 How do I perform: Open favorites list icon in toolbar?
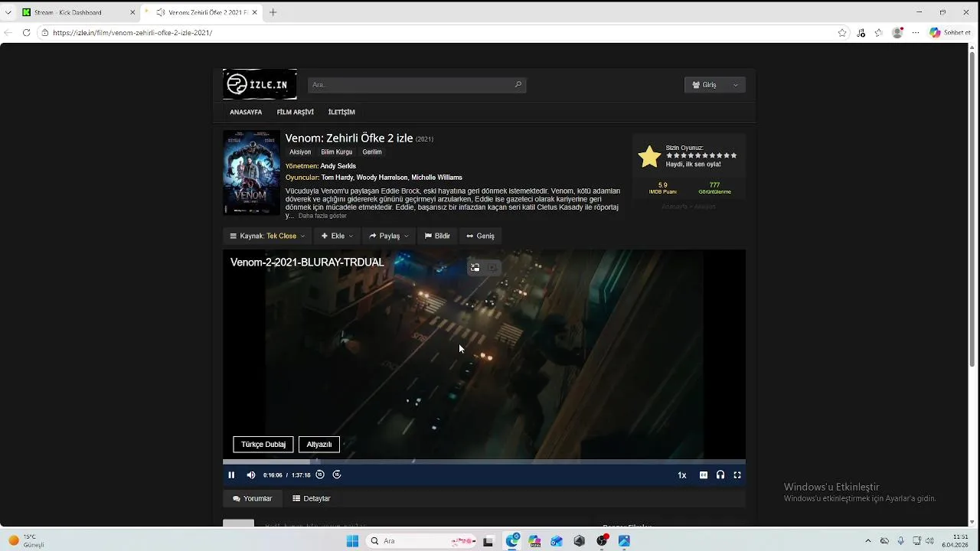pos(879,33)
